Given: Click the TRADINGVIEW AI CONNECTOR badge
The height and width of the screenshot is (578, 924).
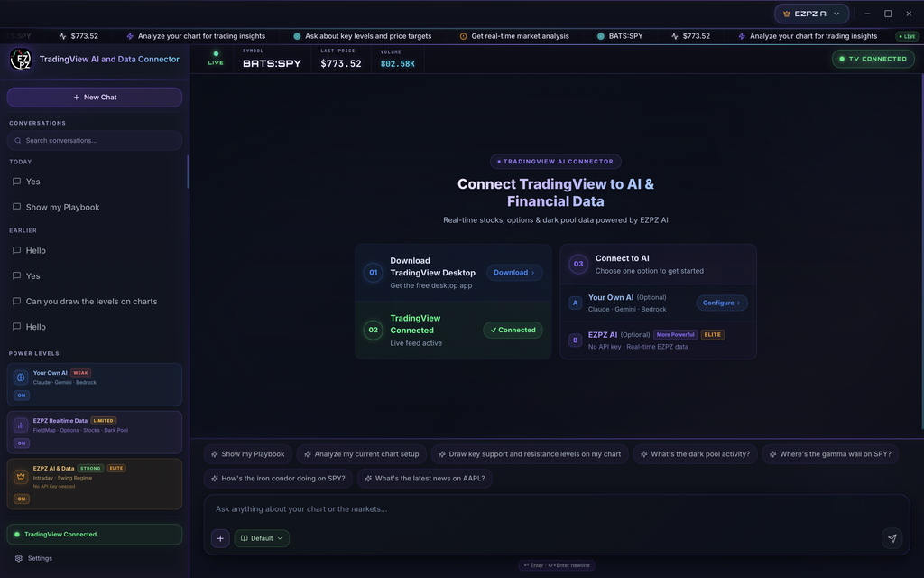Looking at the screenshot, I should [556, 162].
